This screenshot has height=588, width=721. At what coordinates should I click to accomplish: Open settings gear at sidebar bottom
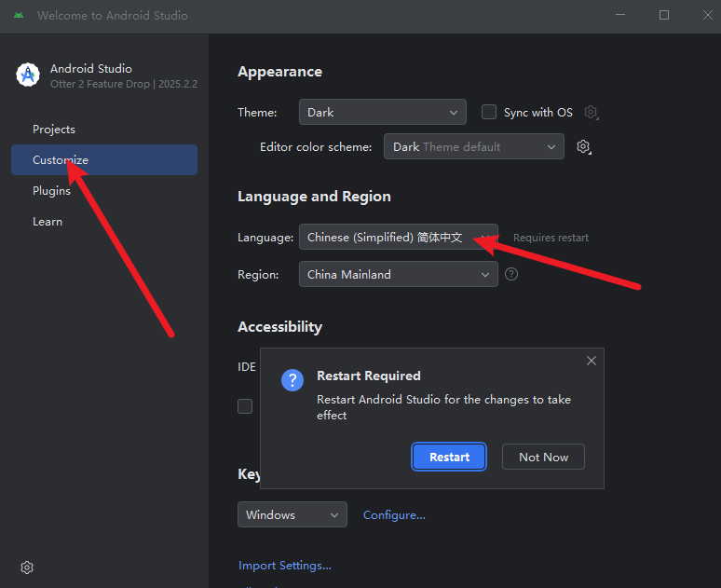pyautogui.click(x=27, y=567)
